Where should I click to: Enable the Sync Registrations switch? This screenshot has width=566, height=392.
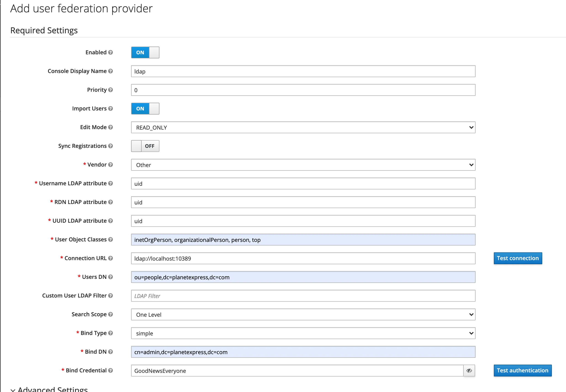(x=145, y=146)
